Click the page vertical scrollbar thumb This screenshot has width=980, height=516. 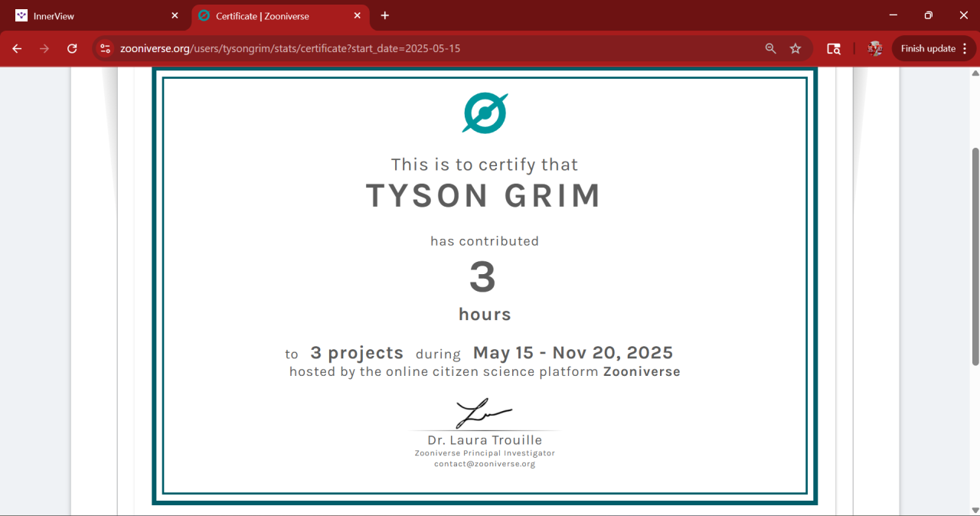(975, 256)
